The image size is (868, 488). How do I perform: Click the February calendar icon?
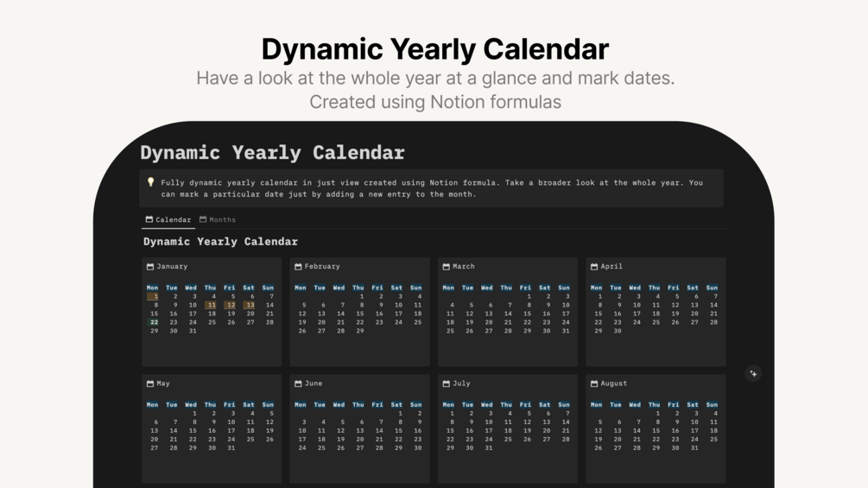(x=298, y=267)
